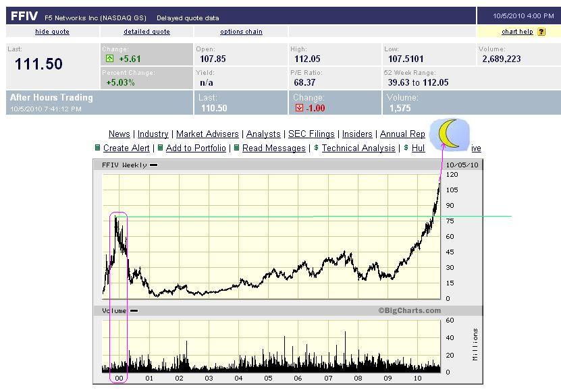The image size is (561, 392).
Task: Click the volume value 2,689,223
Action: click(501, 59)
